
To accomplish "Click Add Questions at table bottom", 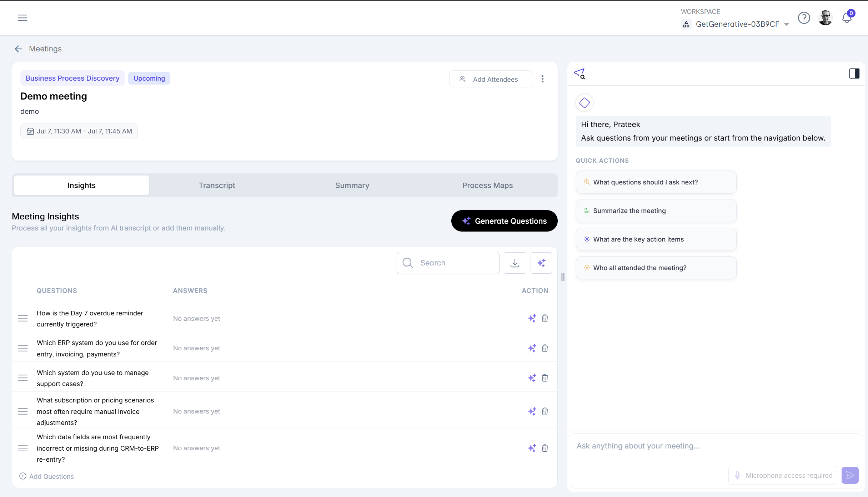I will pyautogui.click(x=46, y=476).
